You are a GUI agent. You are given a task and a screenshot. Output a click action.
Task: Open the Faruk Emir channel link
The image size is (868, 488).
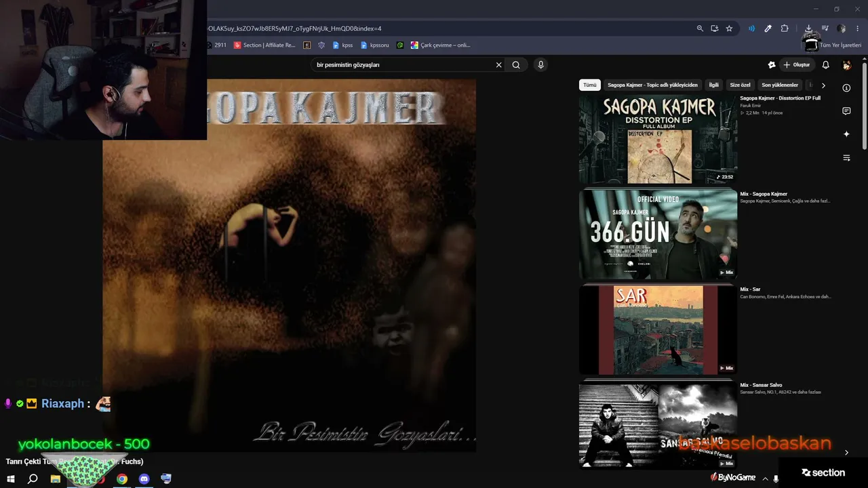click(x=751, y=106)
